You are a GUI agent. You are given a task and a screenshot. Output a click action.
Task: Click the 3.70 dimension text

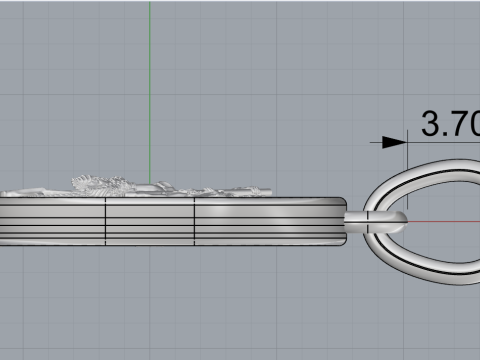pyautogui.click(x=450, y=123)
